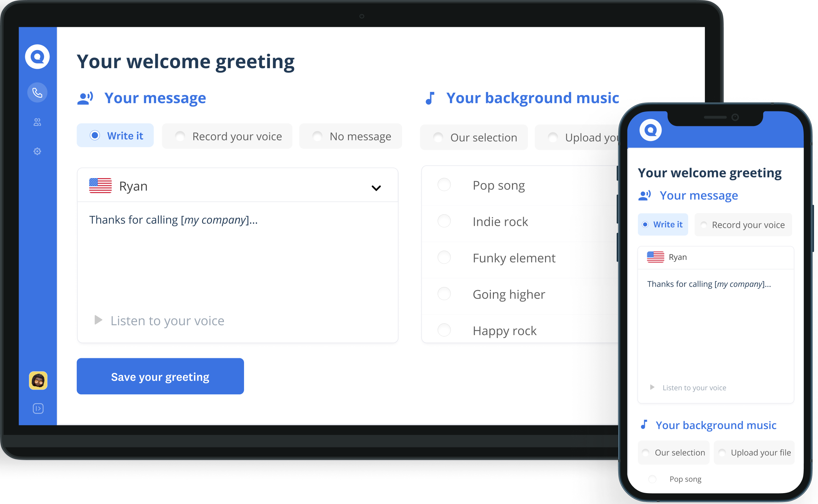Click the music note icon on laptop
818x504 pixels.
[430, 98]
